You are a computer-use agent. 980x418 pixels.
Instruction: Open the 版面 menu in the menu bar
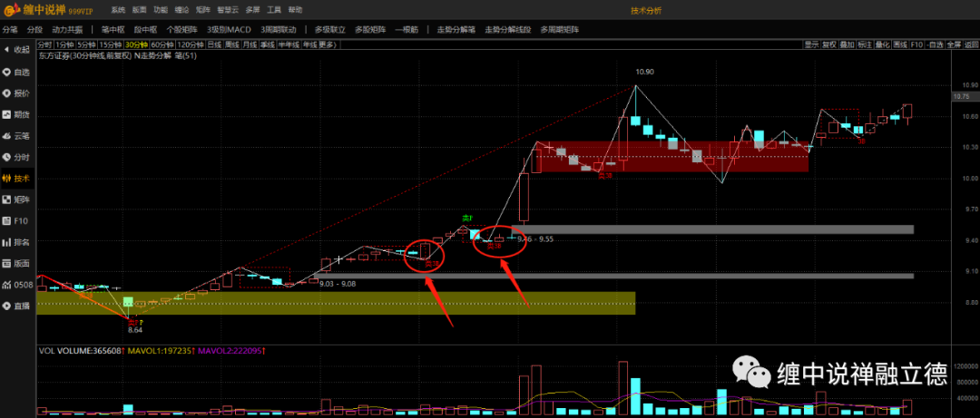(x=140, y=11)
